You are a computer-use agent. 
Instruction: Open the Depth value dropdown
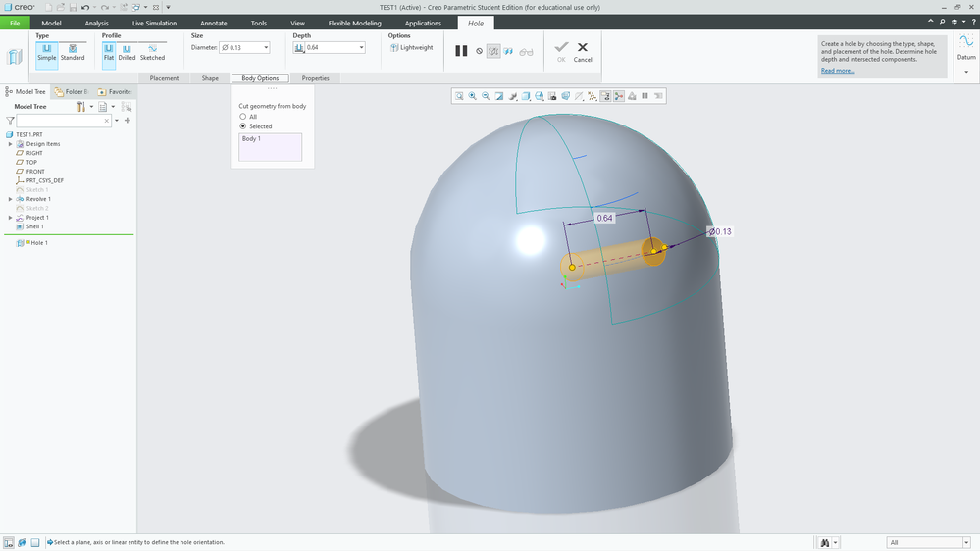point(361,47)
